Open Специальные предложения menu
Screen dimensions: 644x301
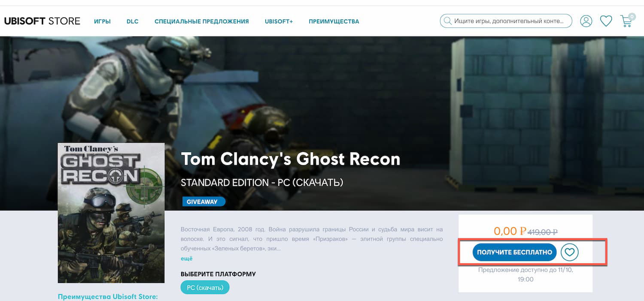(202, 21)
